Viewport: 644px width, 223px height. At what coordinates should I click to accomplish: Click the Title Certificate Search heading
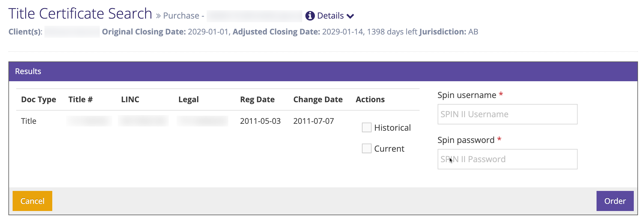[80, 14]
